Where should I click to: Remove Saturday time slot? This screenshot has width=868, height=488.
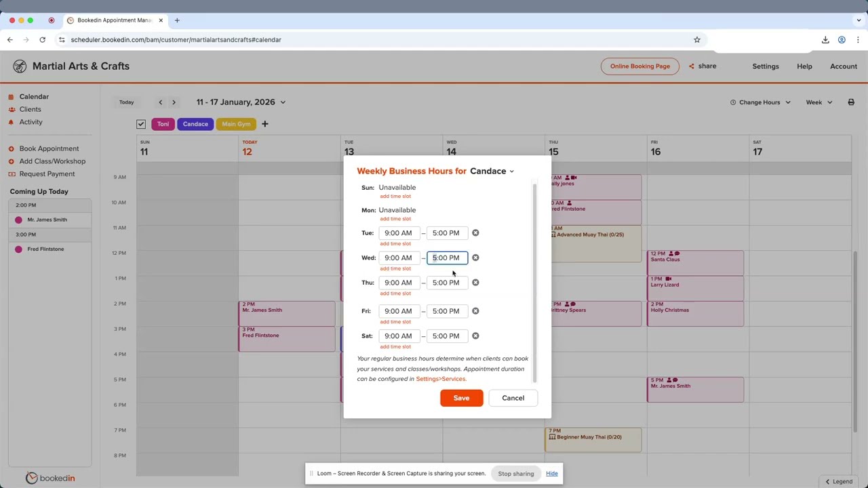point(475,335)
